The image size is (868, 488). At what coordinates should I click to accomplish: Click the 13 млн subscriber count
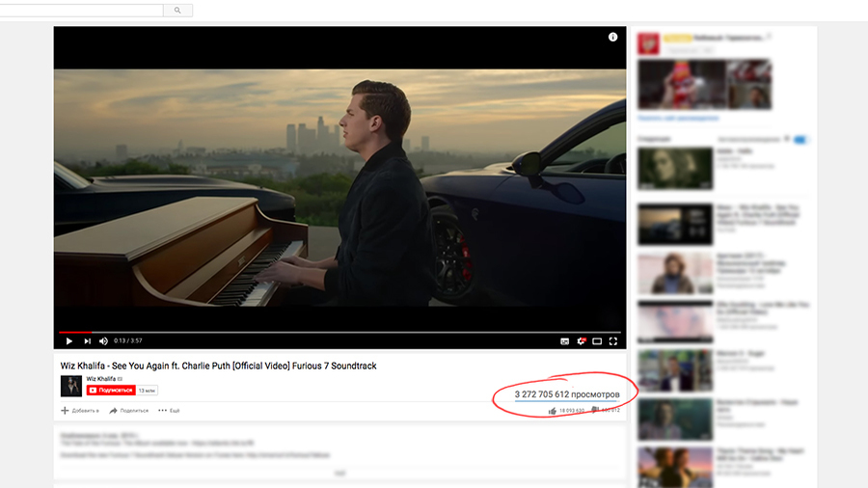(x=147, y=391)
